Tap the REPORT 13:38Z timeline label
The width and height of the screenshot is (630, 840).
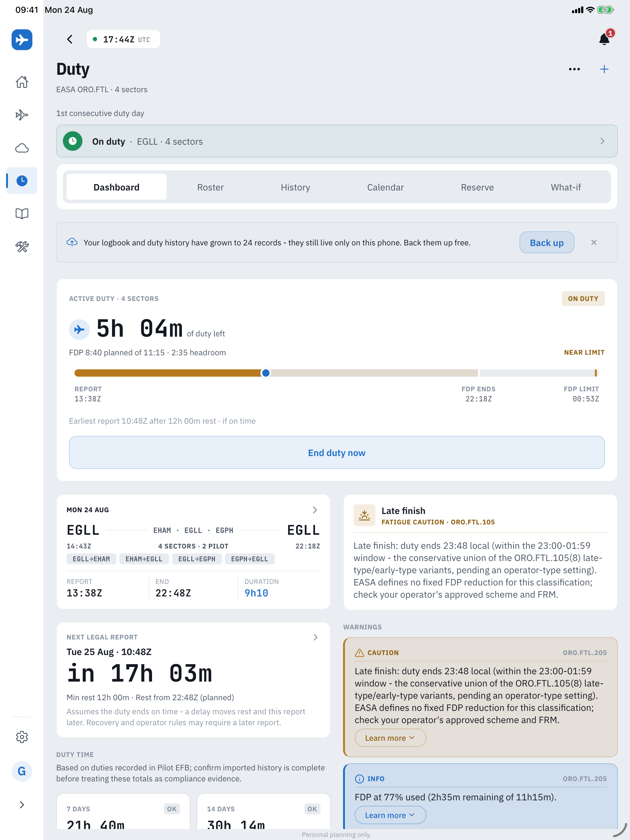click(88, 394)
